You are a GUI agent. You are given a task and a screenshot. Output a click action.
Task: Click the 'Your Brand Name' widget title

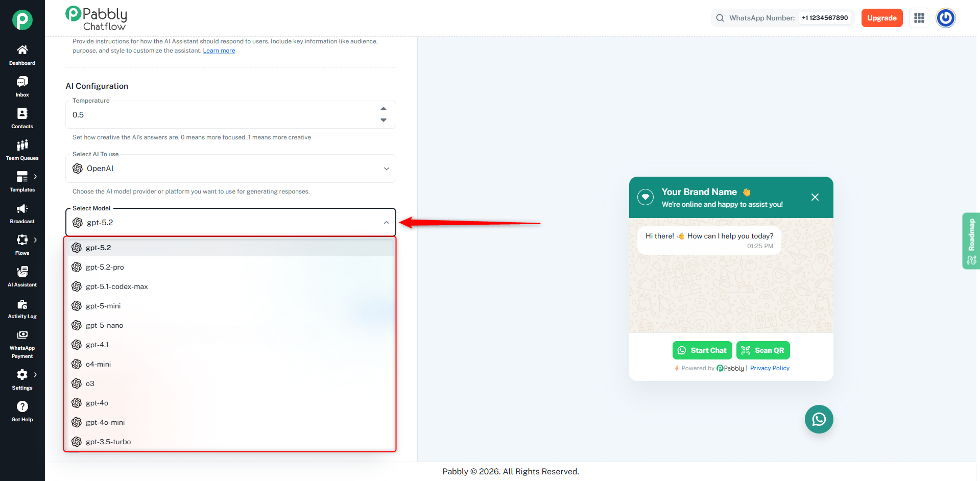pyautogui.click(x=699, y=192)
